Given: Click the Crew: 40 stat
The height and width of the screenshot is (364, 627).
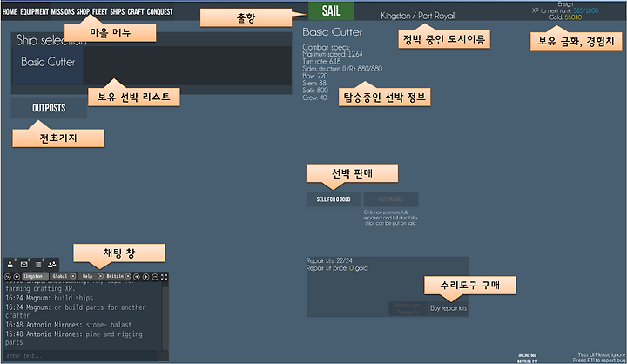Looking at the screenshot, I should click(x=314, y=98).
